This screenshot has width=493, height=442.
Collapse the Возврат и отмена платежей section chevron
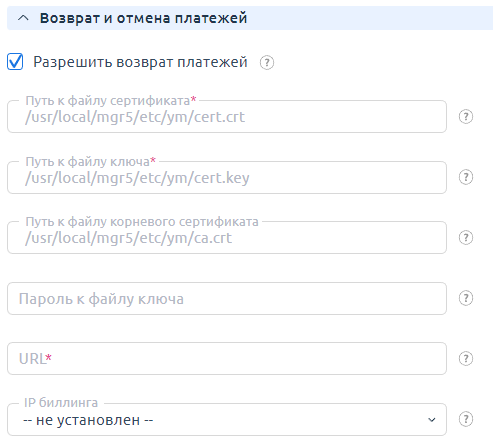[23, 18]
